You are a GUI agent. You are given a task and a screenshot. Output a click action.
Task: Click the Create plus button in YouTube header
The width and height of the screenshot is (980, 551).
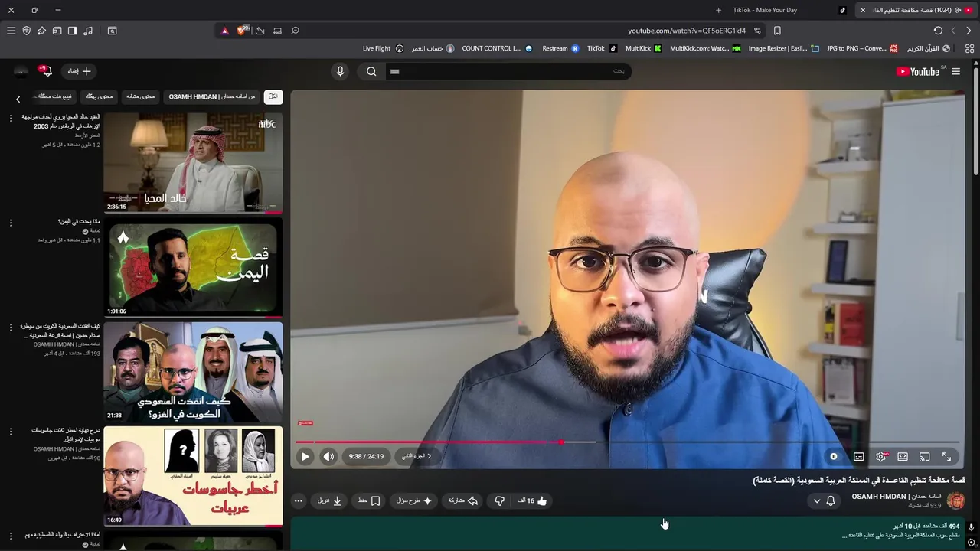(x=78, y=71)
